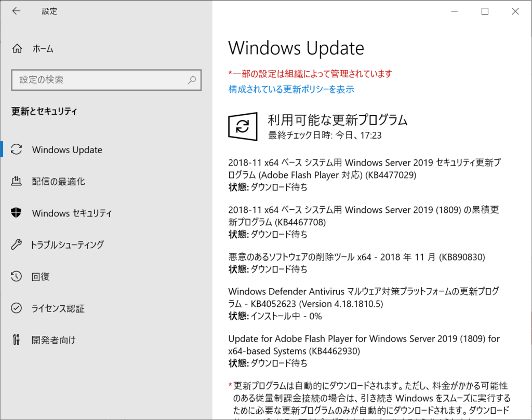Click the 設定の検索 search field

(x=106, y=80)
